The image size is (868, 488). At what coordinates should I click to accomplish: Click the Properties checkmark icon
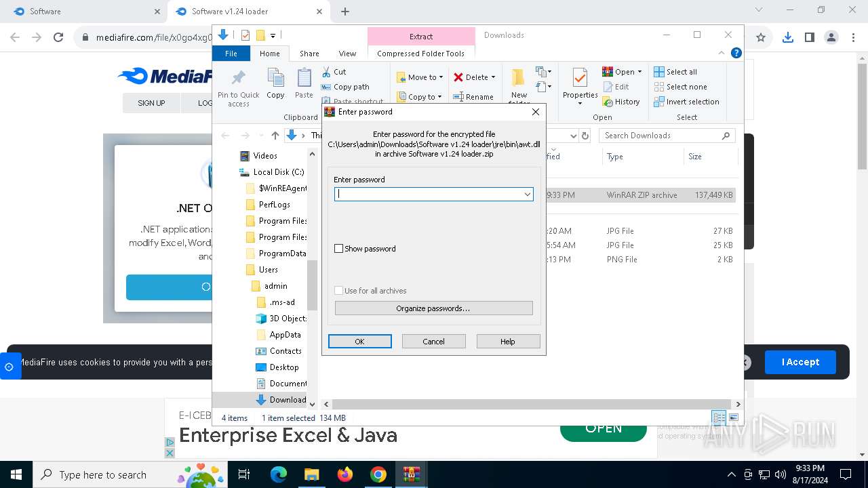pyautogui.click(x=580, y=78)
